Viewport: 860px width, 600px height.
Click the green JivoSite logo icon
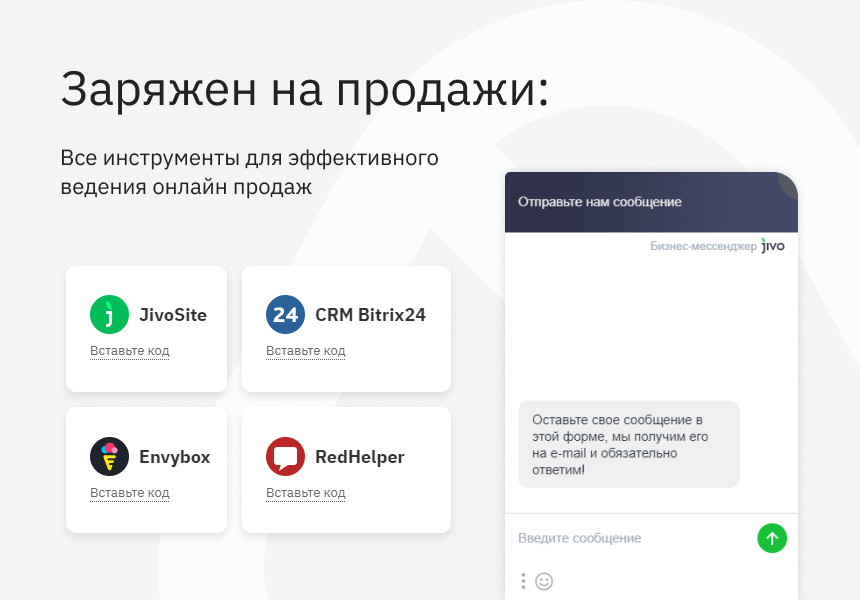(x=110, y=315)
